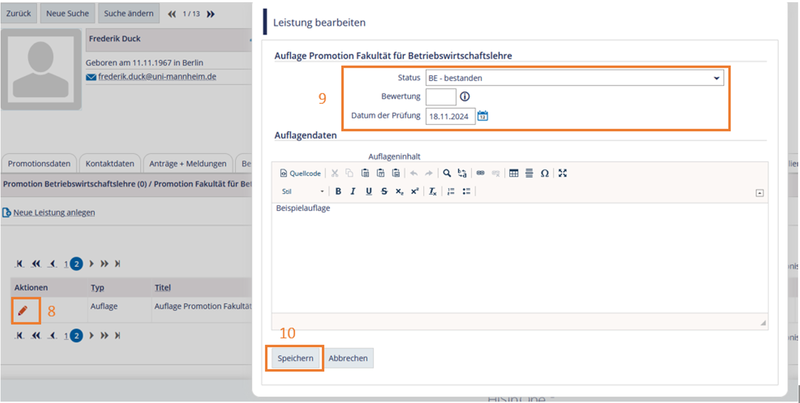The height and width of the screenshot is (403, 800).
Task: Click the Quellcode source button
Action: 299,173
